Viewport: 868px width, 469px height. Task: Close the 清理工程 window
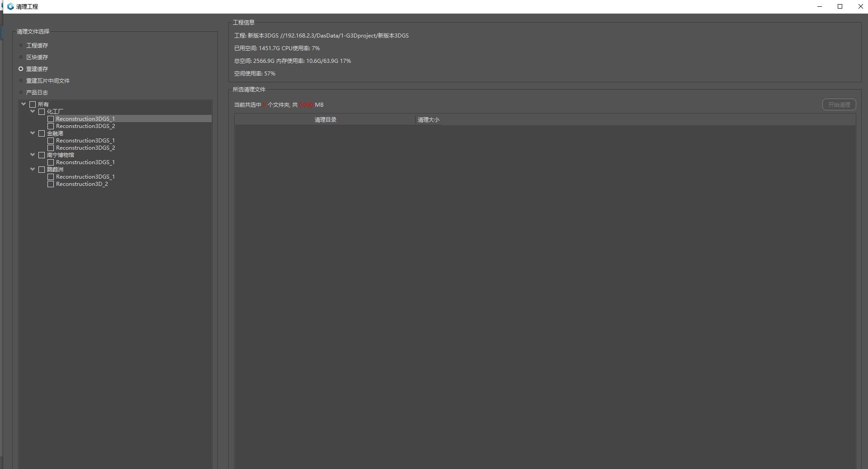coord(860,6)
